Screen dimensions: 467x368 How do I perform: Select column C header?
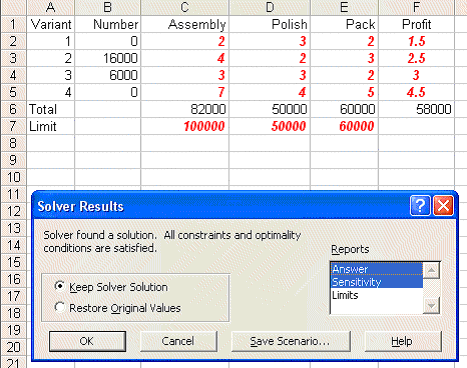click(185, 7)
